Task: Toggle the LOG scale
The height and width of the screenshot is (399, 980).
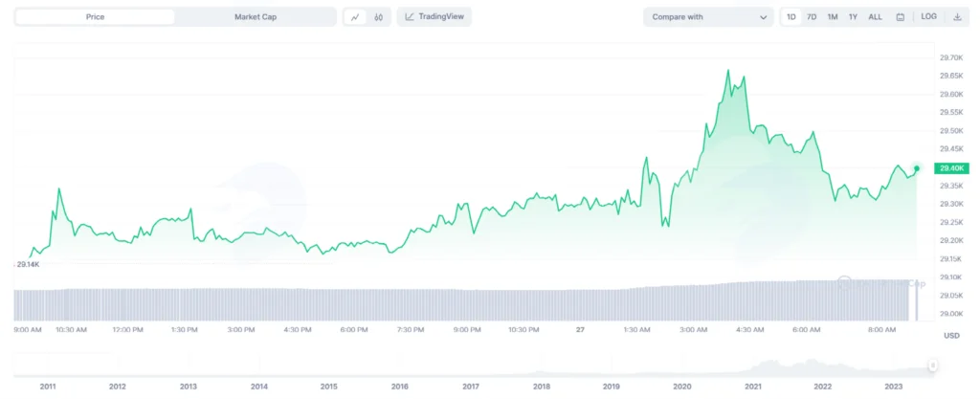Action: [928, 17]
